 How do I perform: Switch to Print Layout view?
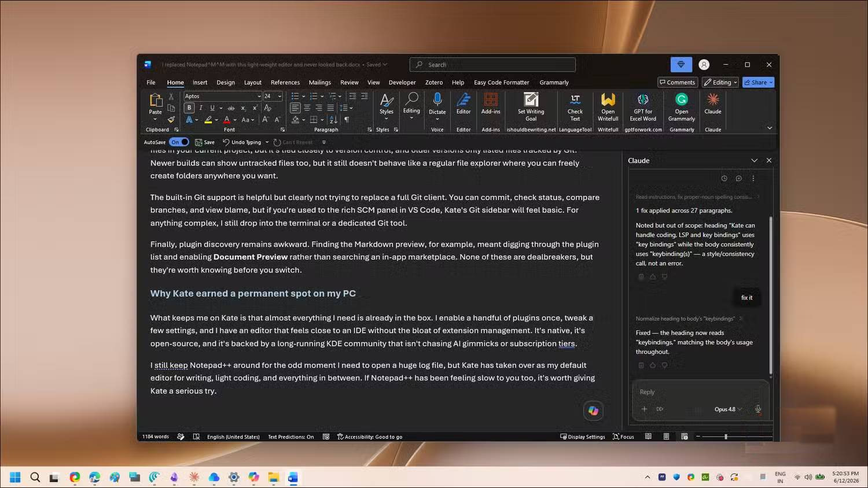point(666,437)
